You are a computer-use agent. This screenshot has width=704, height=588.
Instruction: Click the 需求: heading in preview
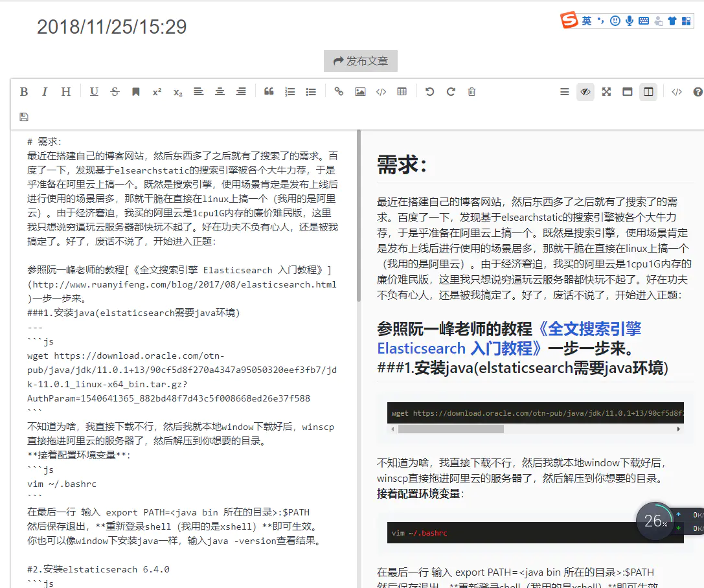tap(402, 164)
